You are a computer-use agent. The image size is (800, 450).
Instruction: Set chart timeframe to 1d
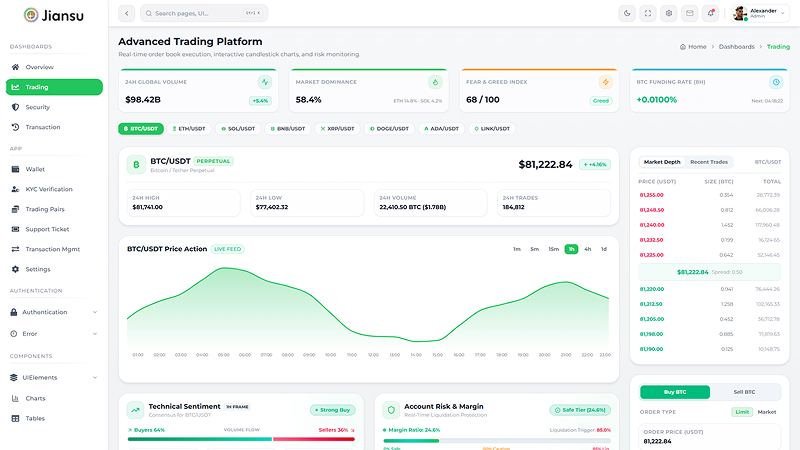click(x=604, y=249)
